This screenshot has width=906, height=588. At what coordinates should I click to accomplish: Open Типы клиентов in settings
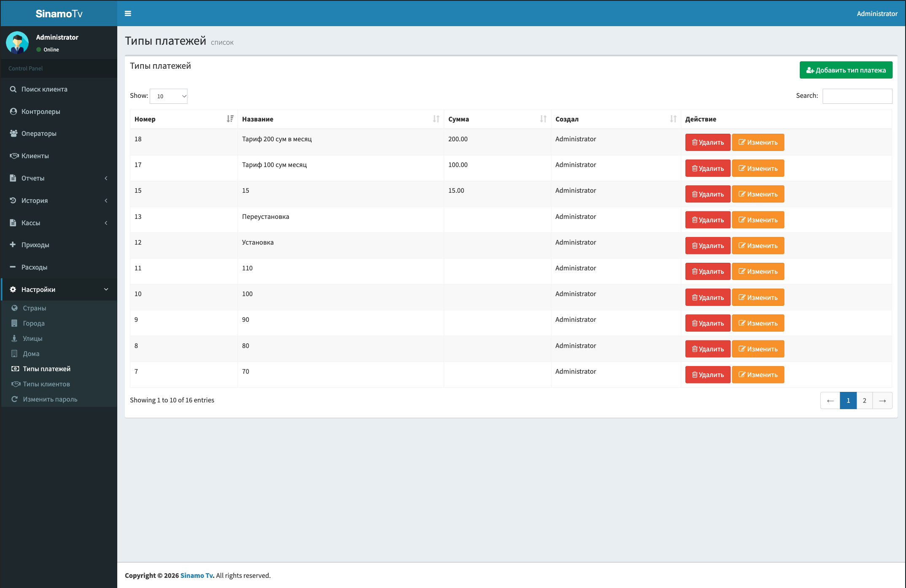46,384
